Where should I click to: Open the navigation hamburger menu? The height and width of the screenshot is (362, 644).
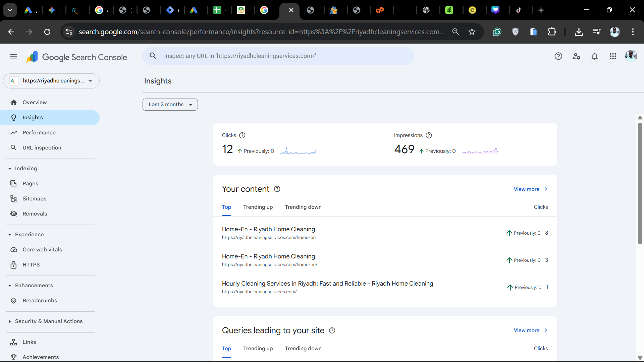[x=13, y=56]
